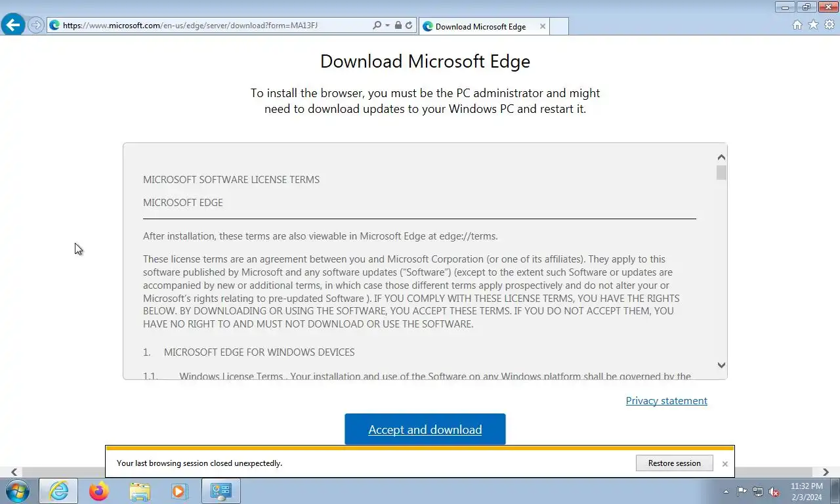Open Windows Explorer folder from taskbar
This screenshot has width=840, height=504.
[x=140, y=491]
